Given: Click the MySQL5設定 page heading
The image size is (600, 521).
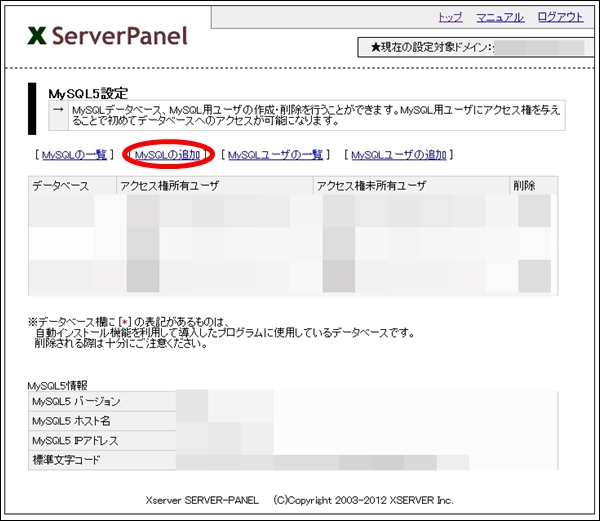Looking at the screenshot, I should tap(88, 93).
